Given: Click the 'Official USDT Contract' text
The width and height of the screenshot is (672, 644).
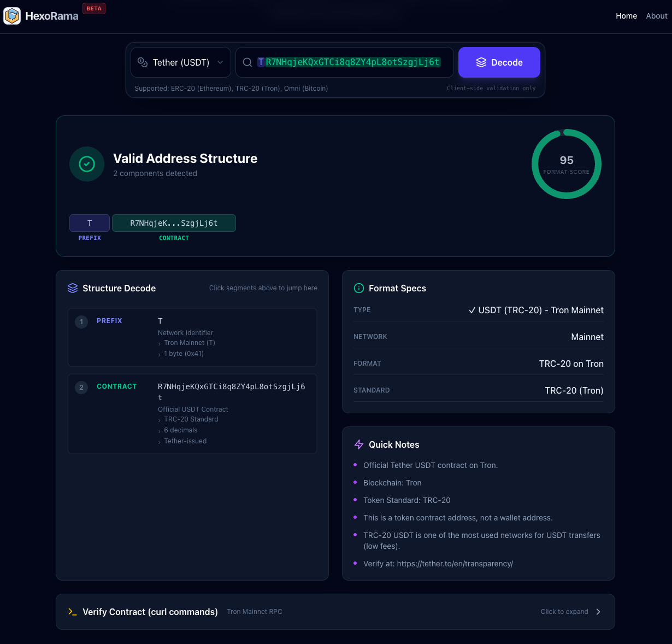Looking at the screenshot, I should [x=193, y=409].
